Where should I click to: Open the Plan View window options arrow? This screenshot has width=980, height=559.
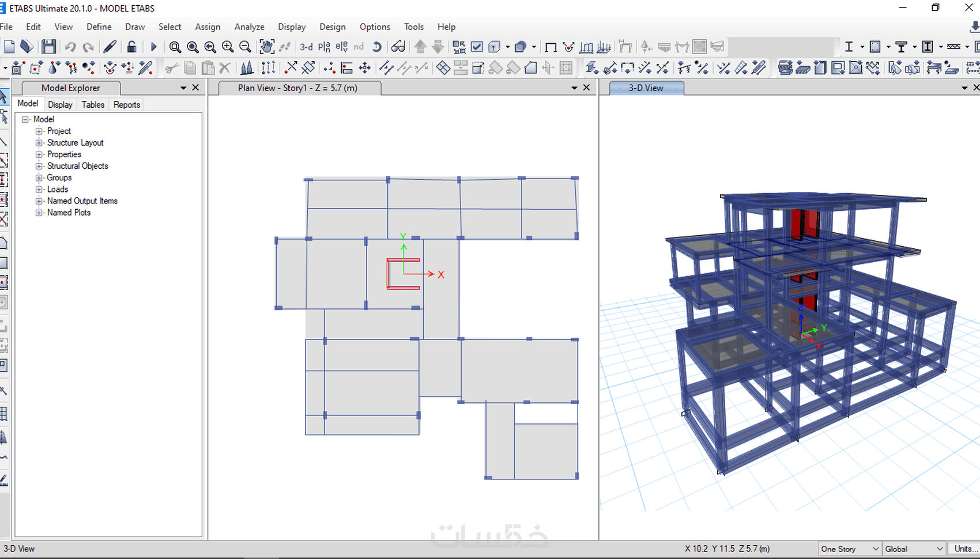574,88
